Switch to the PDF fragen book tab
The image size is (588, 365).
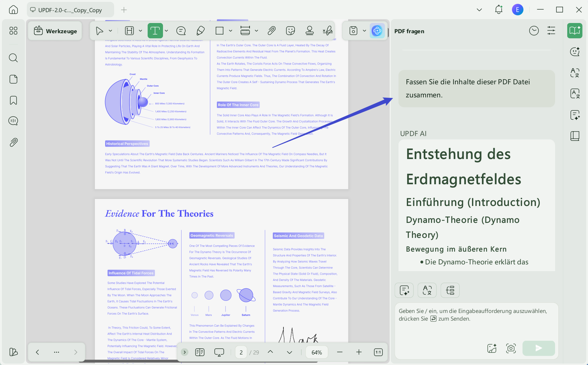click(x=575, y=31)
